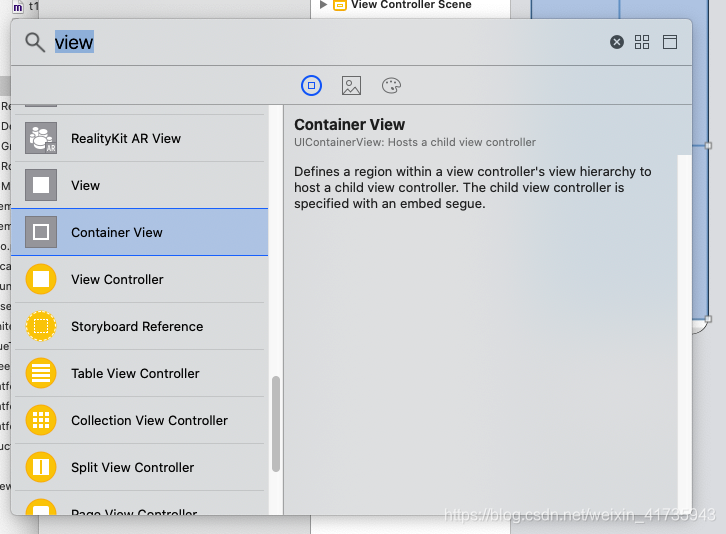Screen dimensions: 726x534
Task: Click the Container View icon
Action: click(x=41, y=232)
